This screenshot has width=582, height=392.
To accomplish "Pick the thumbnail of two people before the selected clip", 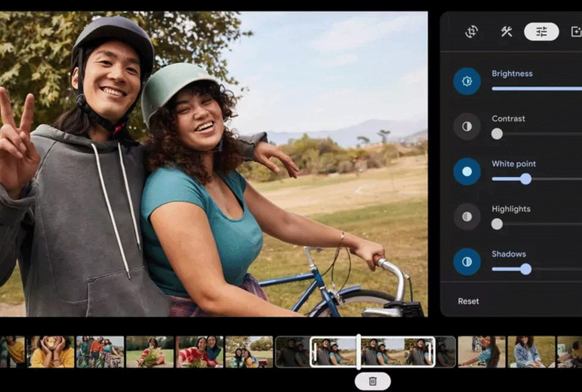I will pos(249,352).
